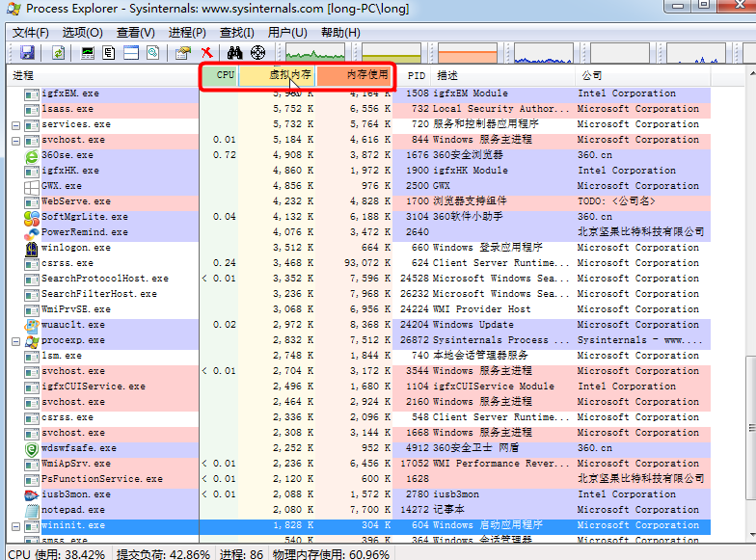Screen dimensions: 756x560
Task: Click the scrollbar up arrow
Action: coord(752,74)
